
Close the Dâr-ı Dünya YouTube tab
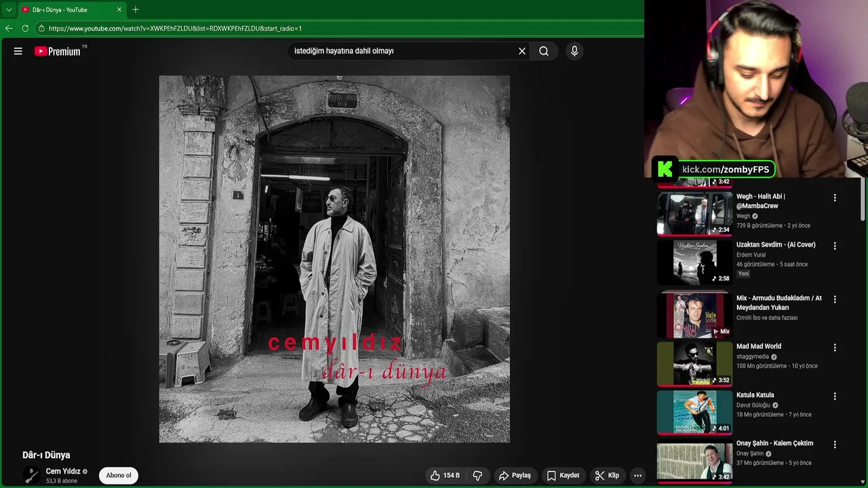[x=119, y=9]
